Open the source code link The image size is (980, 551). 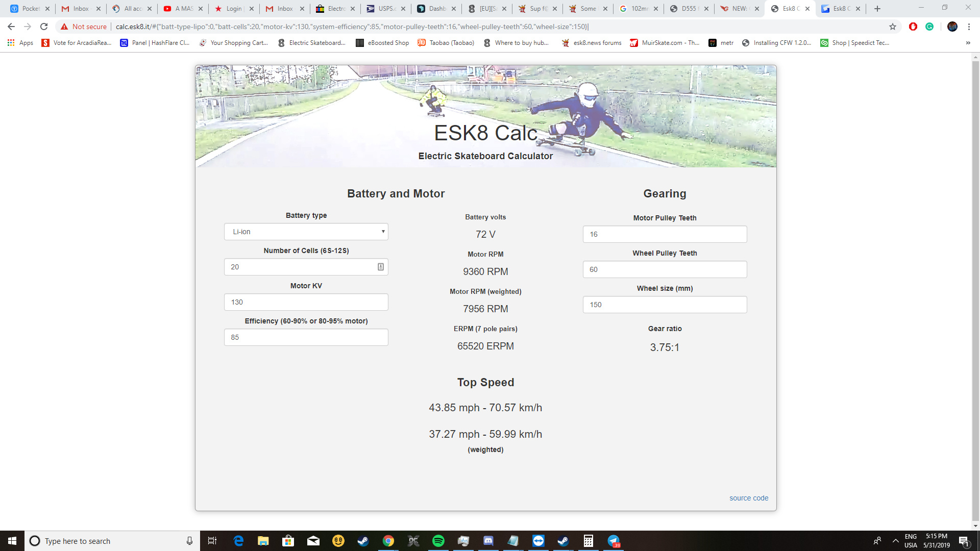point(748,498)
